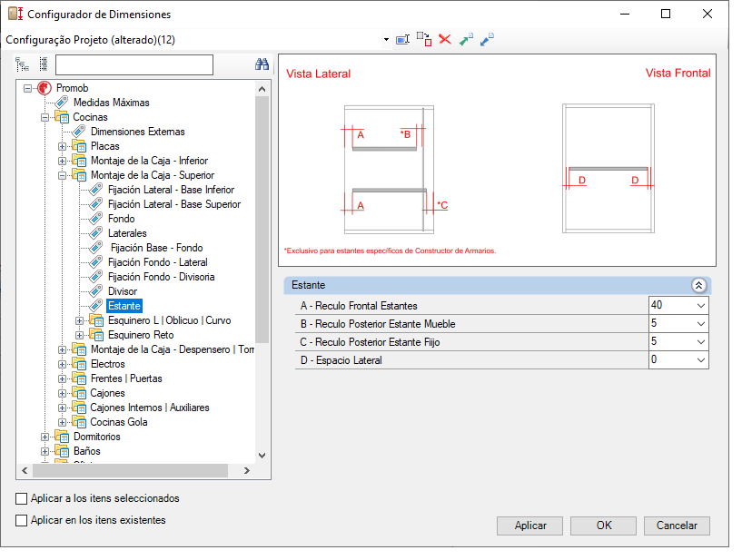Click the tree search input field
This screenshot has height=560, width=742.
(134, 64)
